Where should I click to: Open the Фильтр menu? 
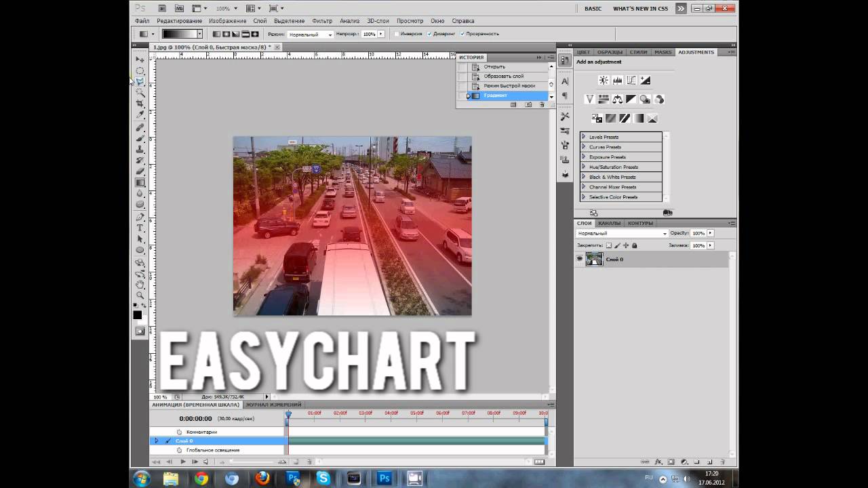click(322, 21)
